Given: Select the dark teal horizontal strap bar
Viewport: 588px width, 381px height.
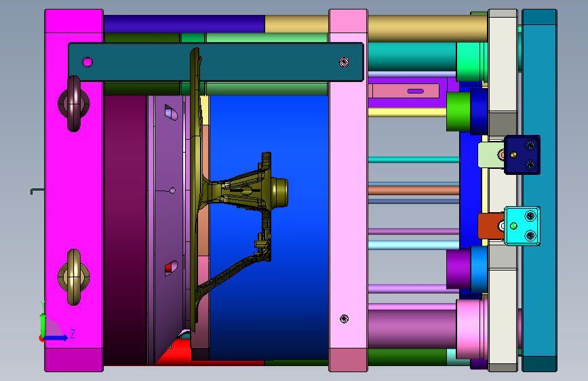Looking at the screenshot, I should coord(216,62).
